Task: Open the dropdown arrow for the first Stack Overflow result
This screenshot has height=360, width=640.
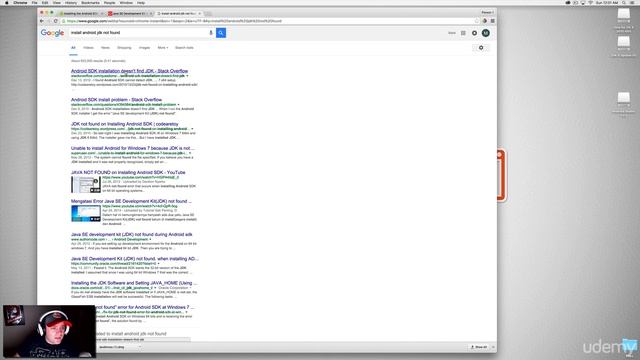Action: pyautogui.click(x=187, y=76)
